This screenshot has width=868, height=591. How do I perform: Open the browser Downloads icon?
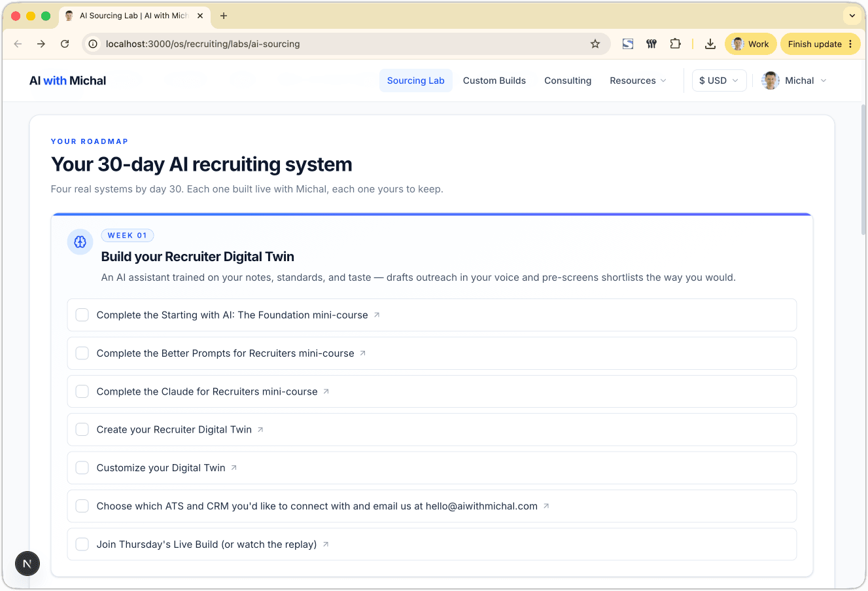click(x=710, y=44)
